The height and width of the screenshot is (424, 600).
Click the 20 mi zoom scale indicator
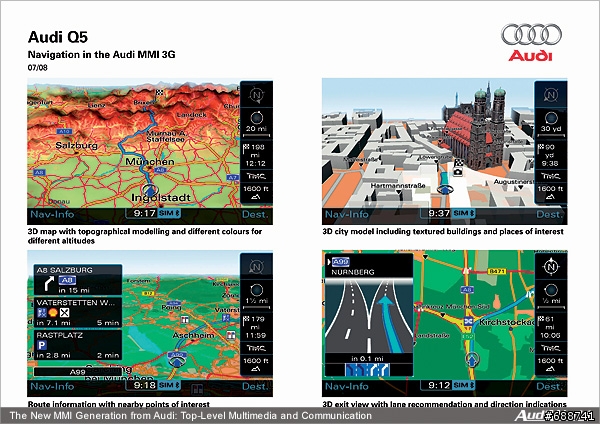click(256, 123)
